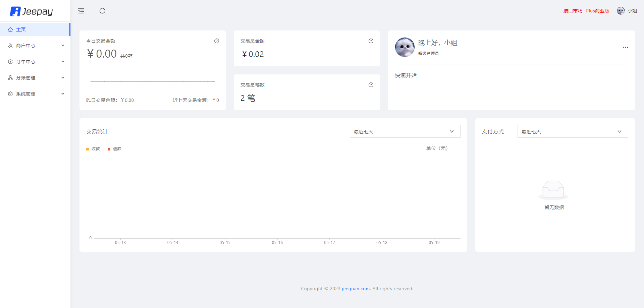This screenshot has width=644, height=308.
Task: Open 支付方式 date range dropdown
Action: coord(573,131)
